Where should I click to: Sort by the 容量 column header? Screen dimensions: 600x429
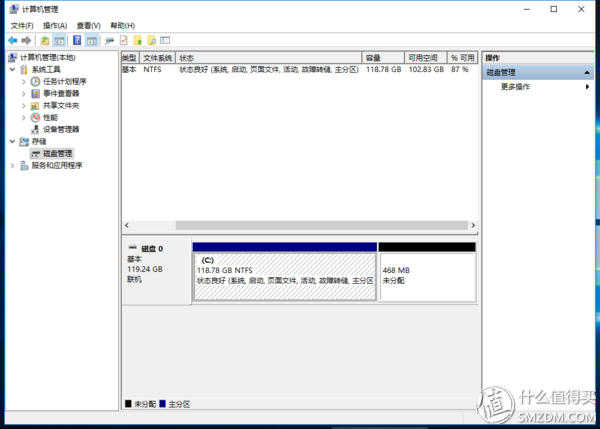(x=383, y=58)
